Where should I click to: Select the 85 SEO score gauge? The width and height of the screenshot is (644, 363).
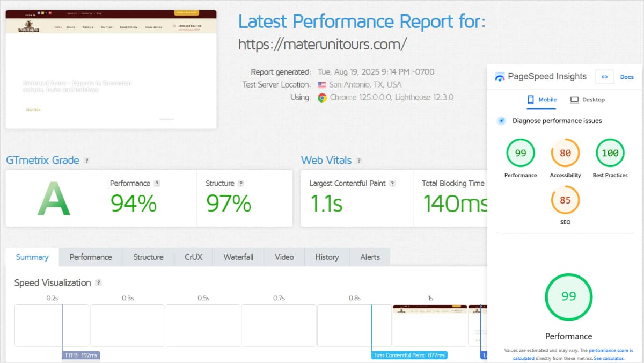click(x=565, y=200)
